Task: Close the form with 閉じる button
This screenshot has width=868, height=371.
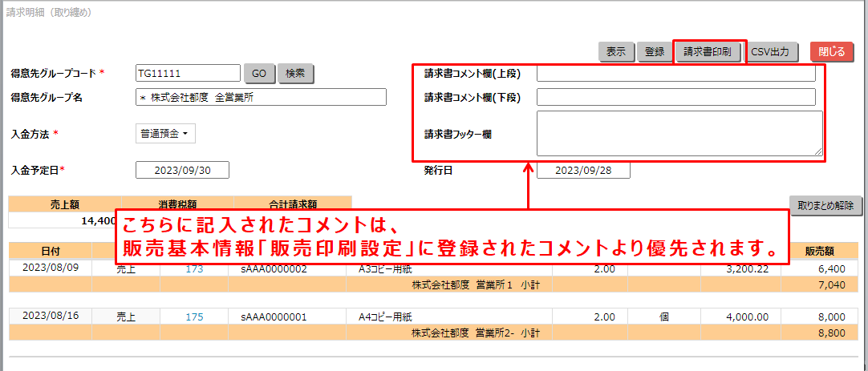Action: [831, 52]
